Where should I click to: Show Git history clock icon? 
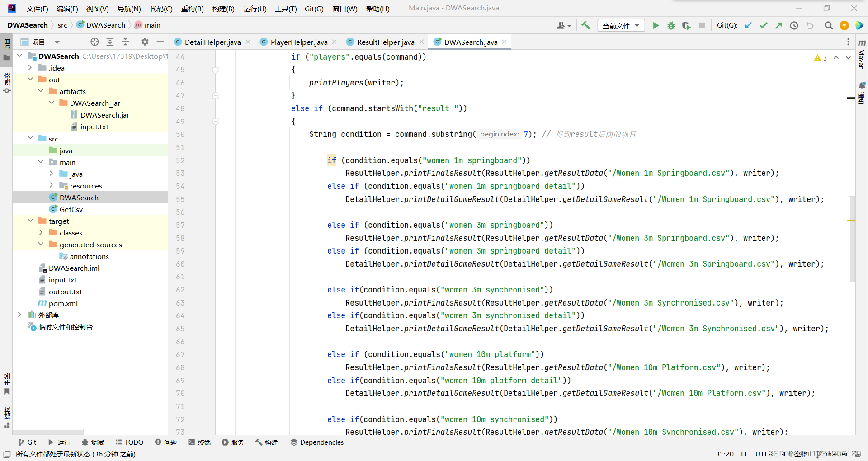[x=794, y=26]
